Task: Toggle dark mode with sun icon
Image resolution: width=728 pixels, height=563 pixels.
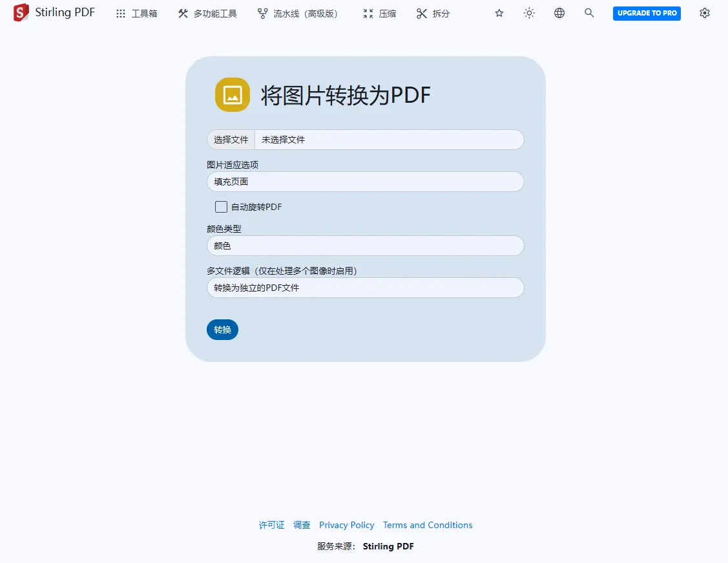Action: (x=529, y=13)
